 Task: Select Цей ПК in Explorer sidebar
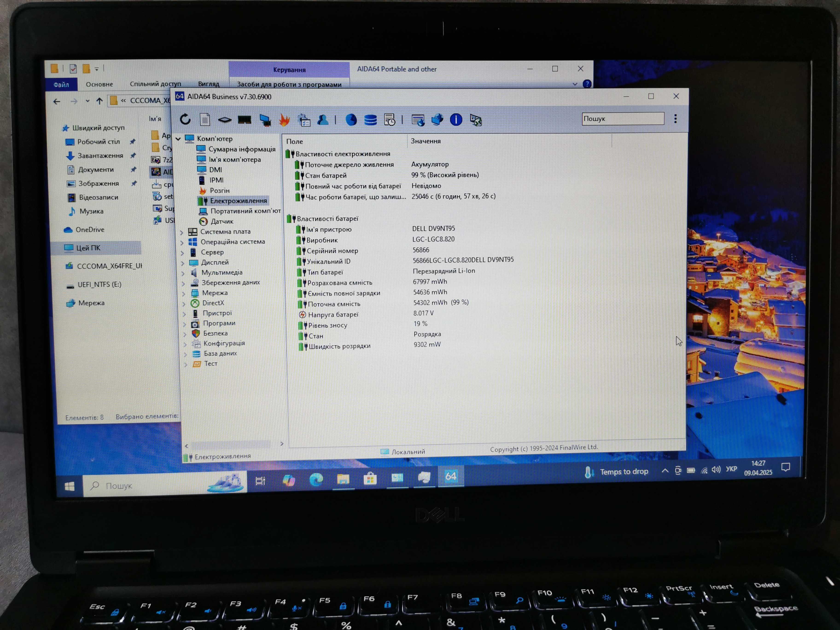coord(88,248)
